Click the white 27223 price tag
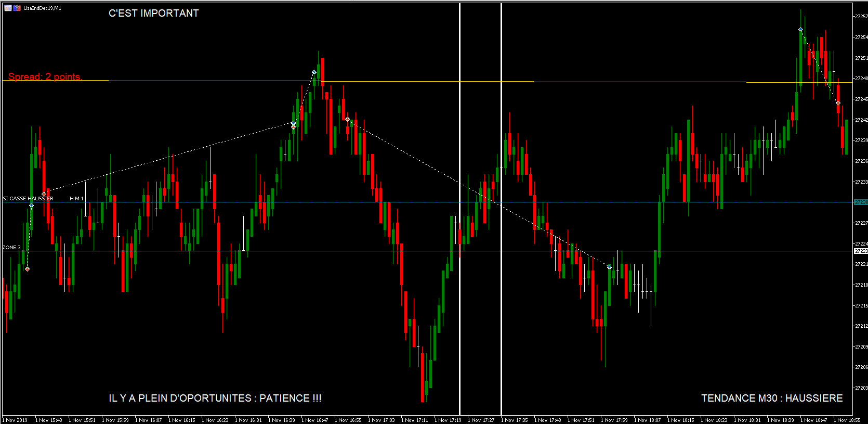 click(x=861, y=251)
